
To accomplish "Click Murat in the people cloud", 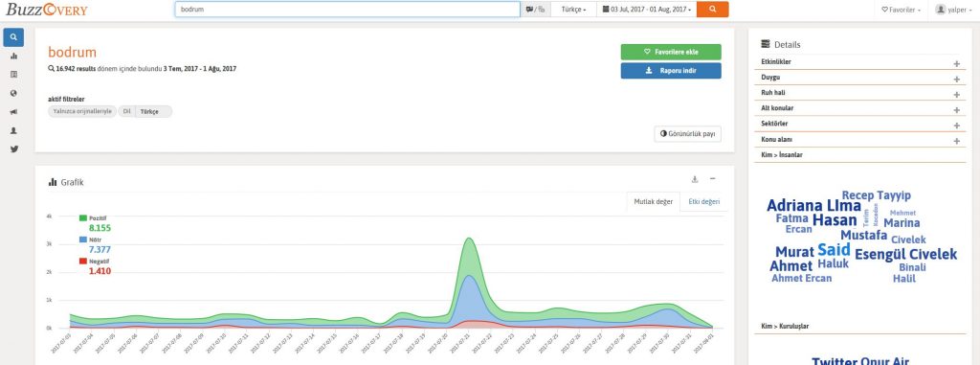I will click(794, 252).
